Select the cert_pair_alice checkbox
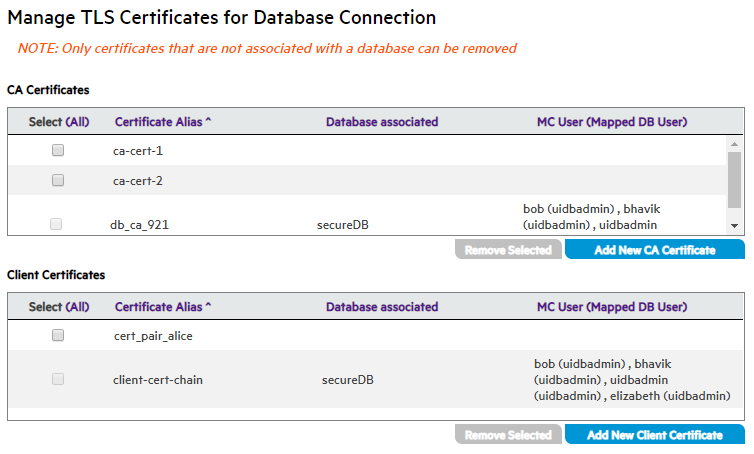This screenshot has width=754, height=454. point(58,336)
